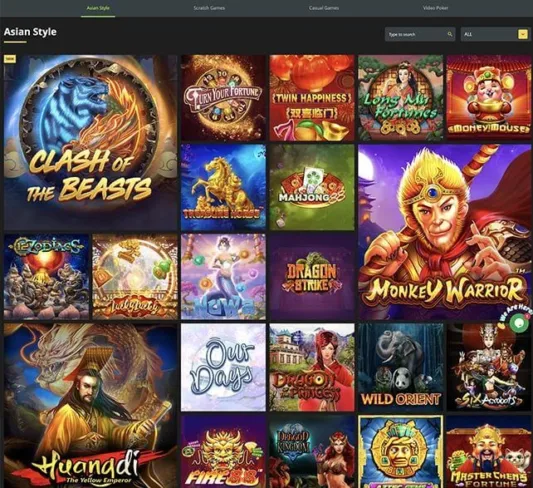Viewport: 533px width, 488px height.
Task: Open the Mahjong 88 game tile
Action: tap(312, 187)
